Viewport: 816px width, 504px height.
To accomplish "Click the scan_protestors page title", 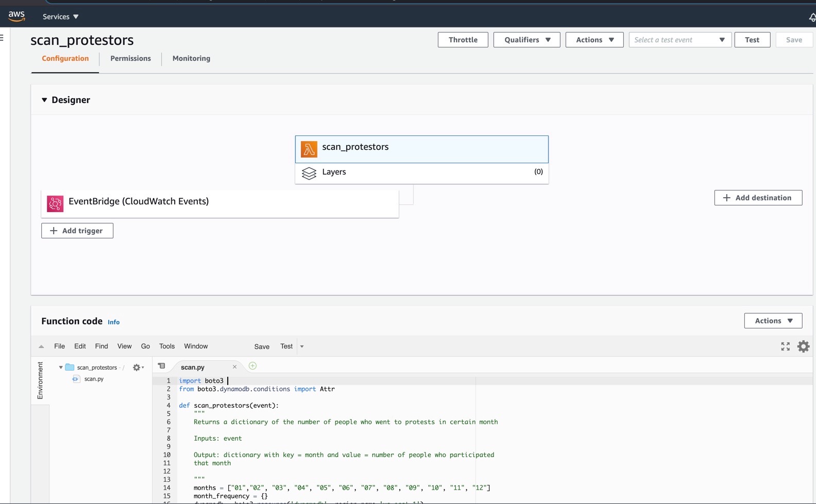I will pyautogui.click(x=82, y=40).
